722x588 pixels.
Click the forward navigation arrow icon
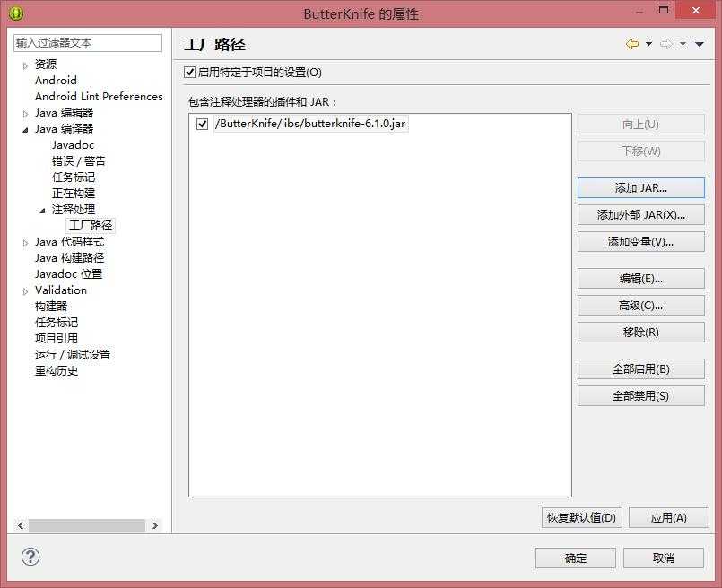click(665, 44)
